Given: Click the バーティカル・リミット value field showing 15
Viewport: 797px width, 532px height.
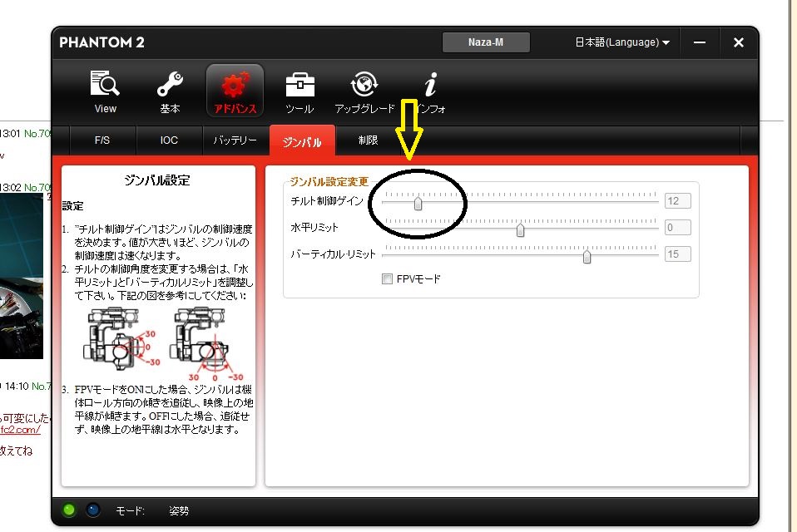Looking at the screenshot, I should tap(677, 254).
